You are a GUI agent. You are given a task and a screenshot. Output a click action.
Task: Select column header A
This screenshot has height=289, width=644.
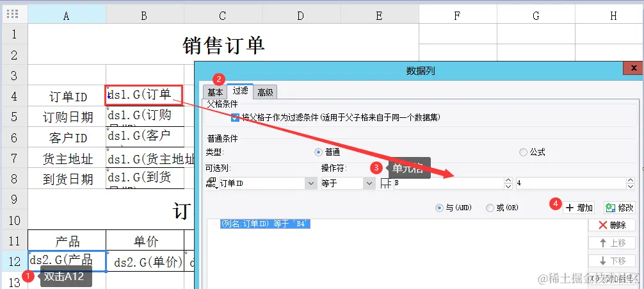pos(67,15)
